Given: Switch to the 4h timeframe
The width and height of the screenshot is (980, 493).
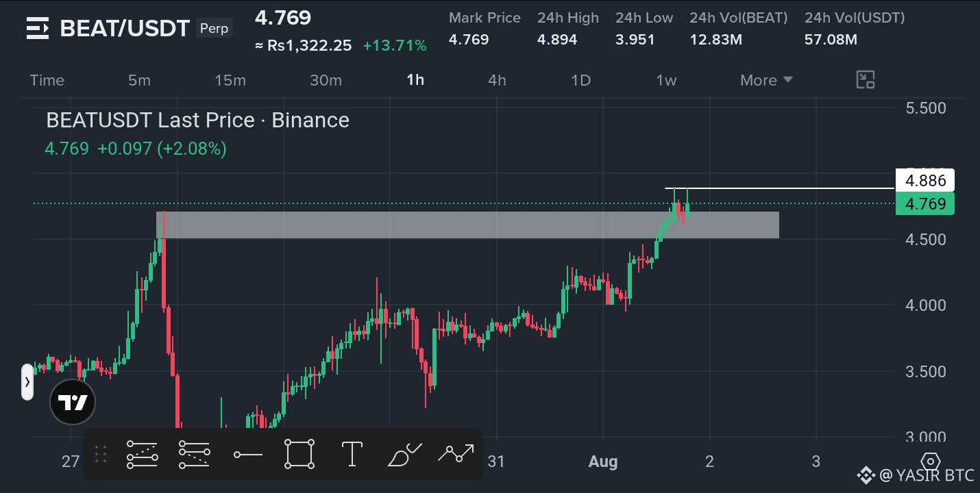Looking at the screenshot, I should tap(497, 80).
